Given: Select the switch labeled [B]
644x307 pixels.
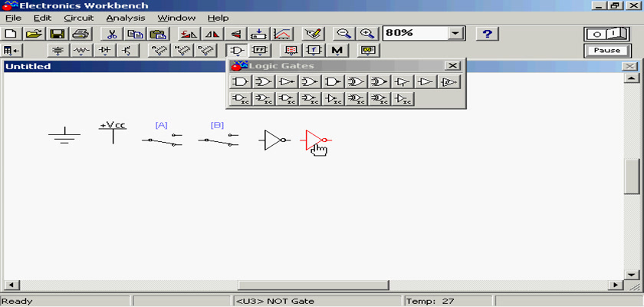Looking at the screenshot, I should [218, 140].
